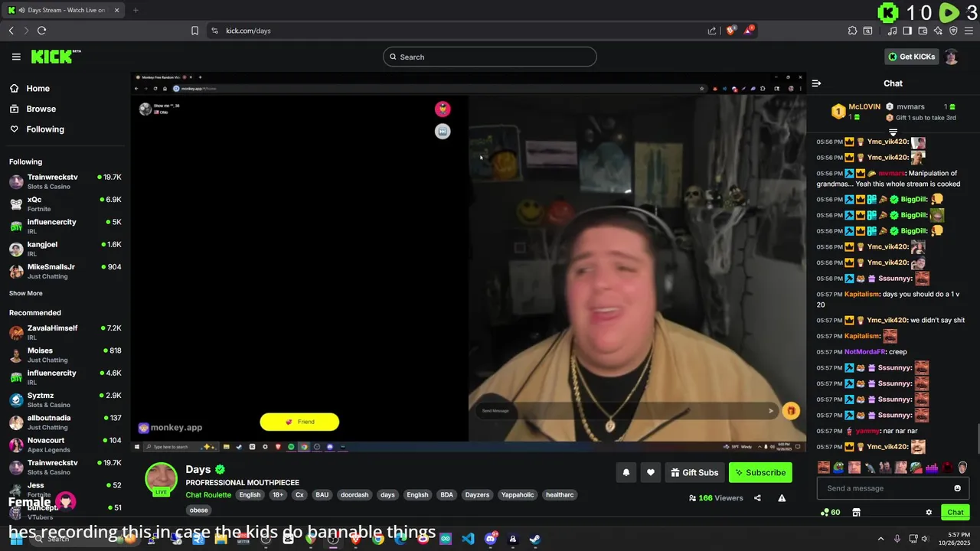This screenshot has height=551, width=980.
Task: Select the Yappaholic tag
Action: (x=518, y=495)
